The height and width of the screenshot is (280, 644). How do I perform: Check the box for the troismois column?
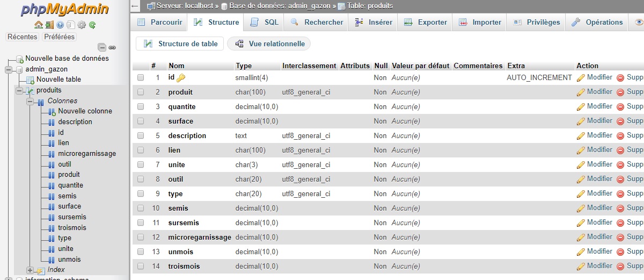(141, 266)
